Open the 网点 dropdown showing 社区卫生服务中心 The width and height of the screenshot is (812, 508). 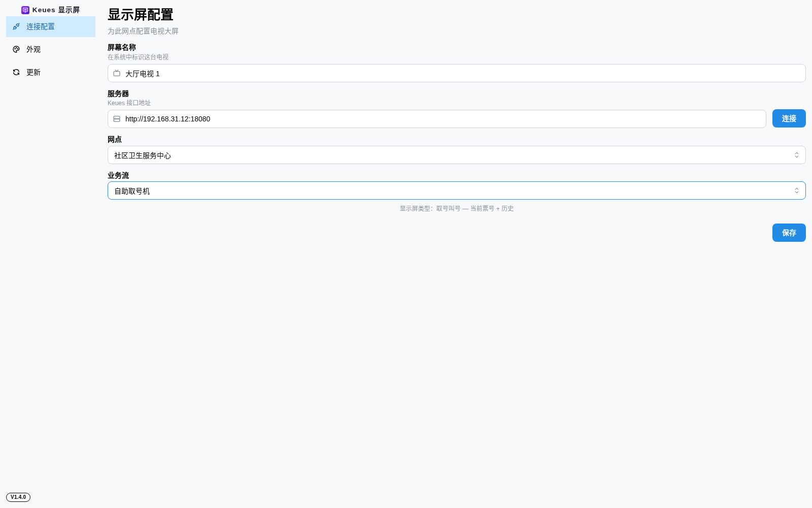pyautogui.click(x=456, y=155)
